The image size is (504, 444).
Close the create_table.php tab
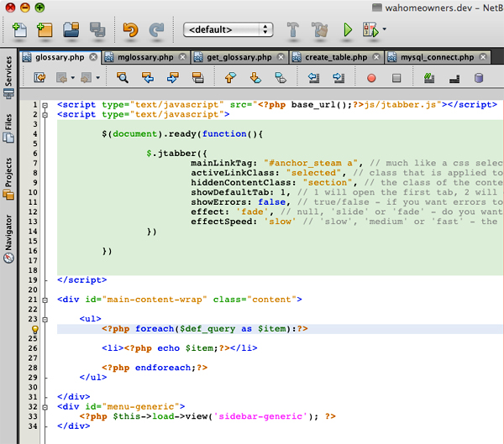tap(375, 57)
